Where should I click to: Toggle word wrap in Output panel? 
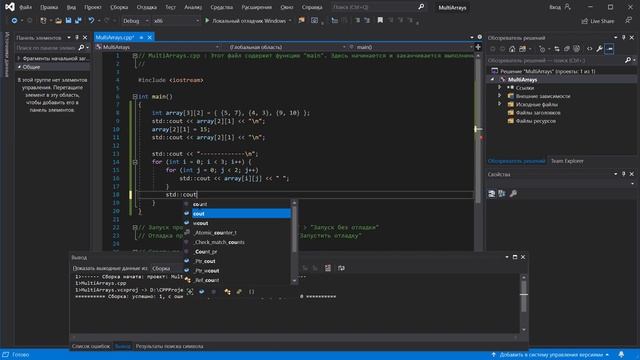(341, 268)
